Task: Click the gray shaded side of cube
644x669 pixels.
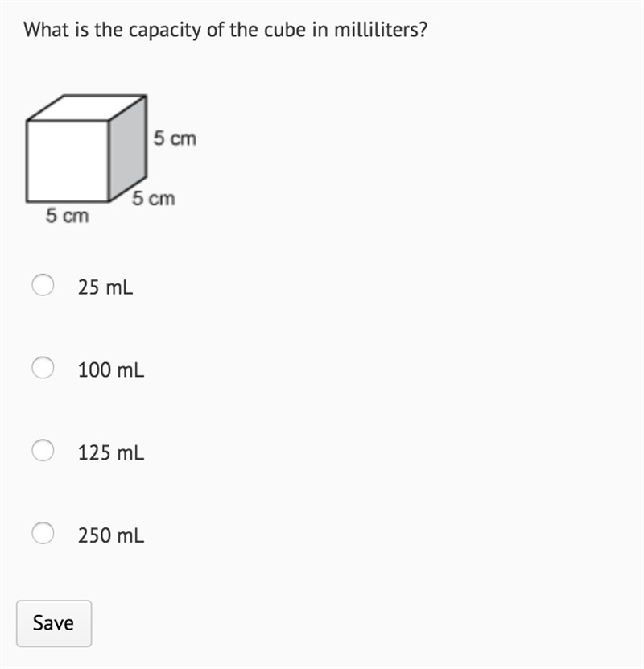Action: click(x=128, y=148)
